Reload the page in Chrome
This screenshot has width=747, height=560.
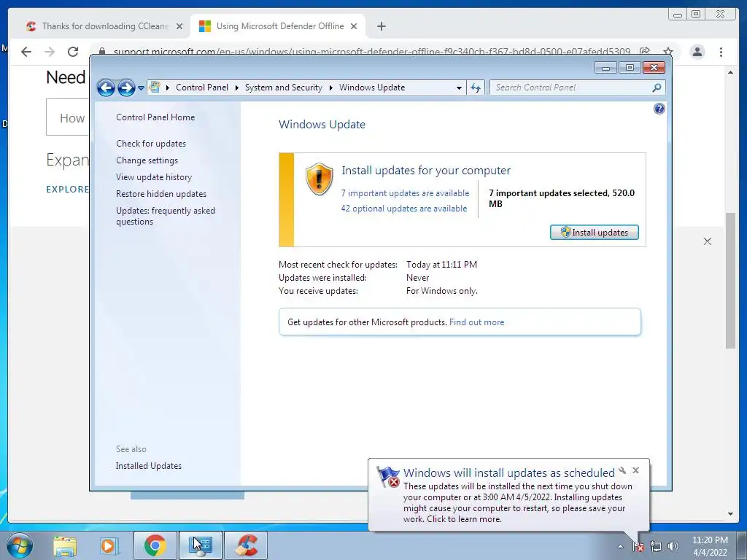[73, 52]
